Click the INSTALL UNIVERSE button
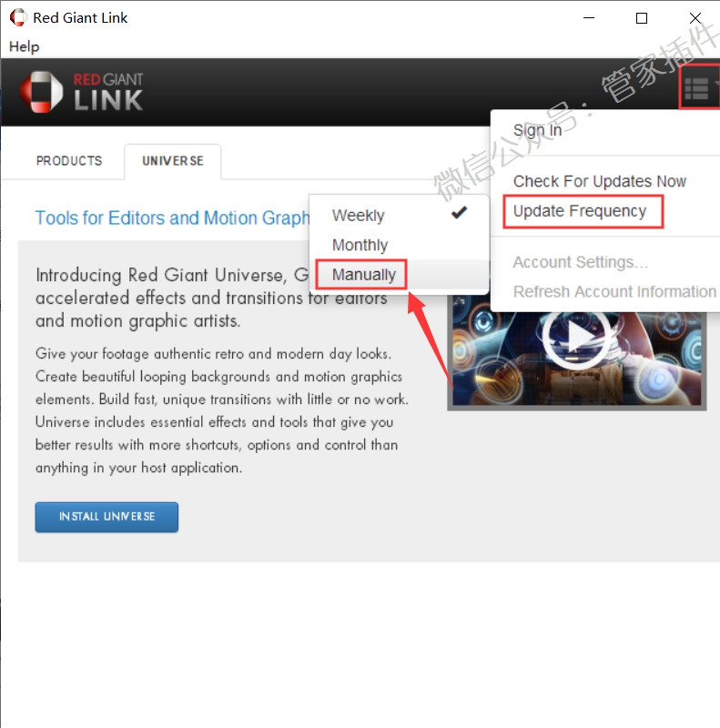The height and width of the screenshot is (728, 720). 106,517
